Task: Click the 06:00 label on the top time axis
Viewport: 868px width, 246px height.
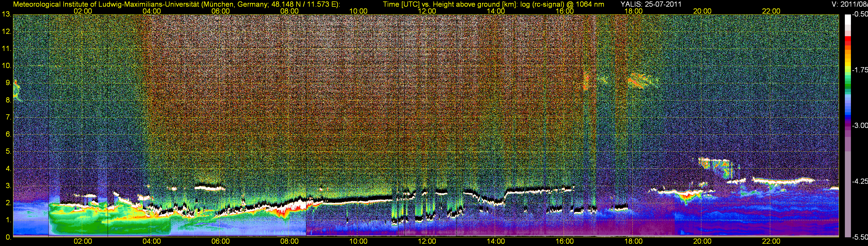Action: (220, 11)
